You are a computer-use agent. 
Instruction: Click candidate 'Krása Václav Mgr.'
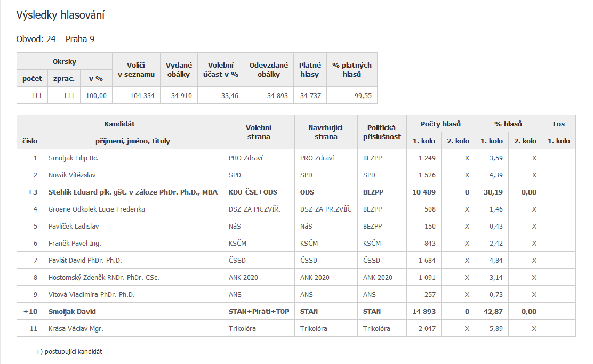76,328
